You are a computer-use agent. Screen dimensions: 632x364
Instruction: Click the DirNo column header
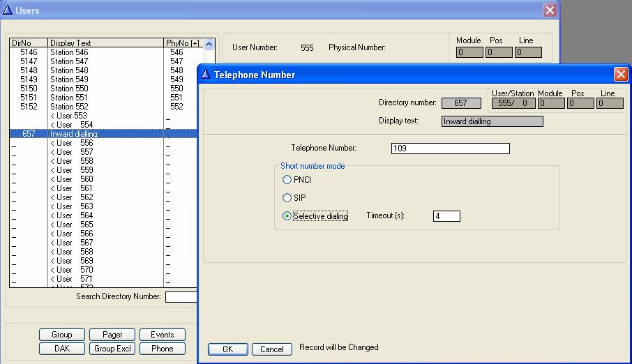28,43
